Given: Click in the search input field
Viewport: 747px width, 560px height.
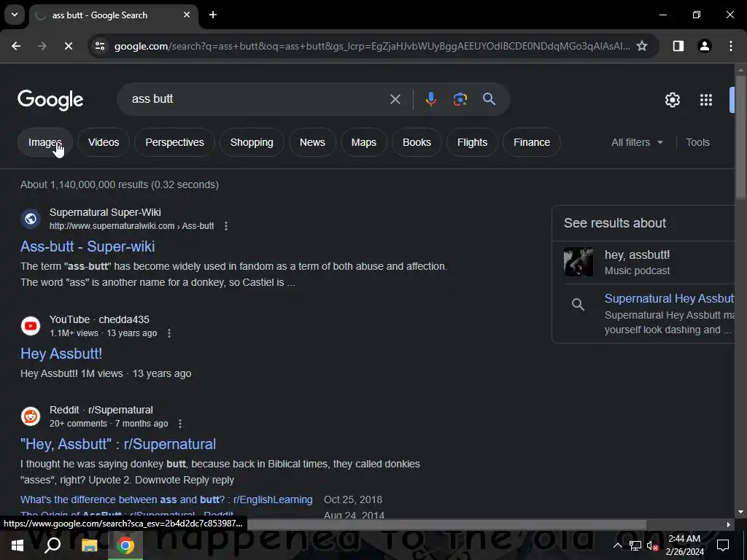Looking at the screenshot, I should (258, 99).
